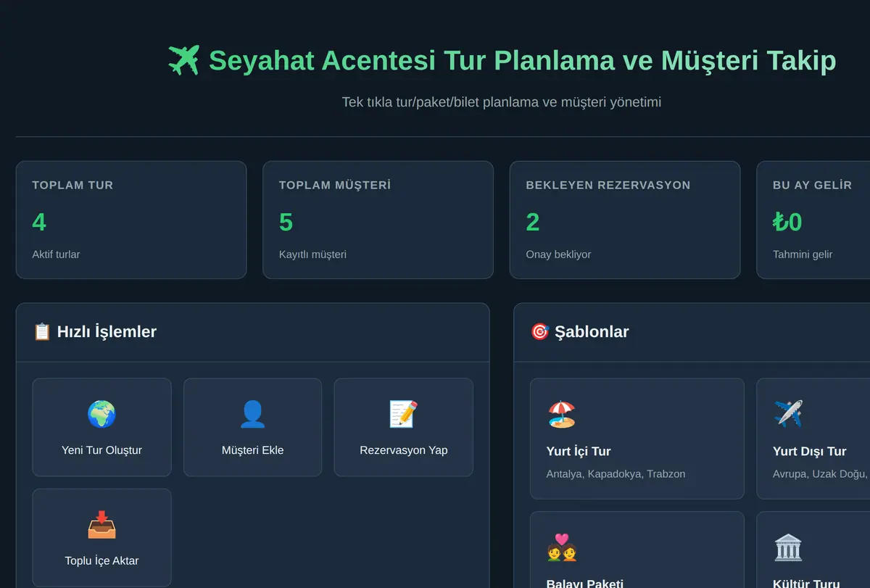The width and height of the screenshot is (870, 588).
Task: Select the Kültür Turu template title
Action: coord(806,583)
